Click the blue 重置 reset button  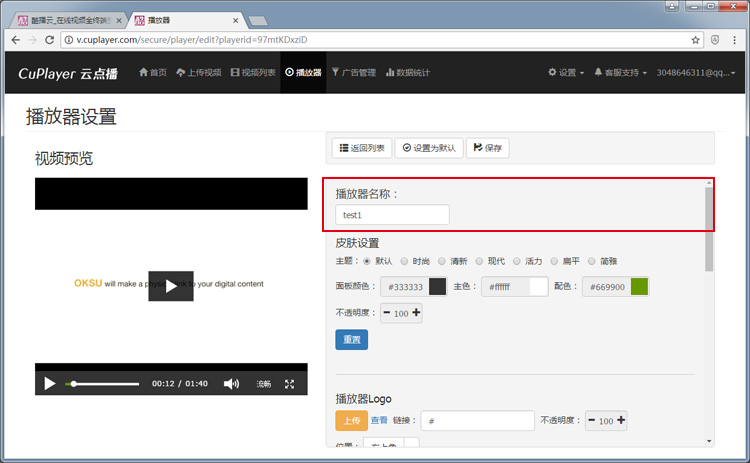click(351, 340)
